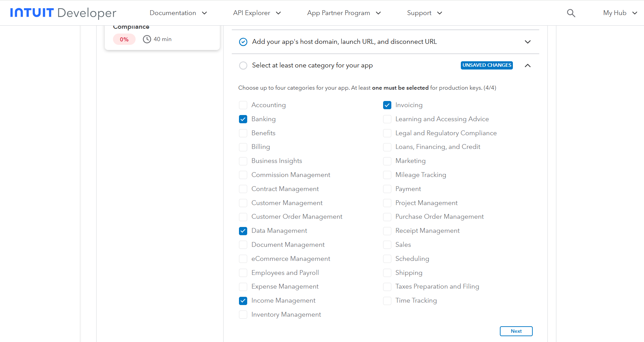Click the search magnifier icon
The image size is (644, 342).
pyautogui.click(x=571, y=13)
